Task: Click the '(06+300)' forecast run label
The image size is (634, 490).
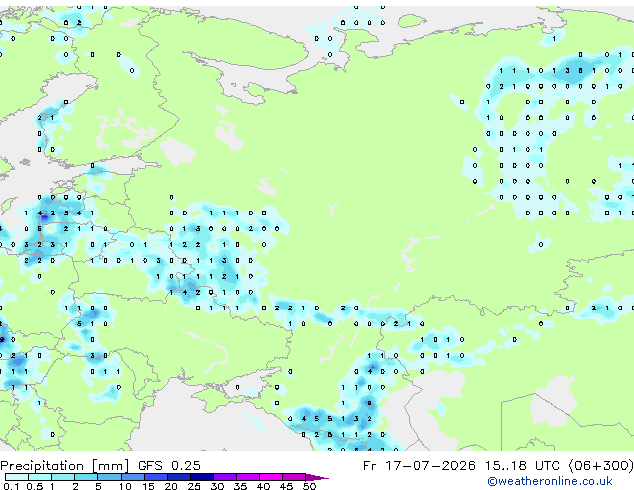Action: pyautogui.click(x=601, y=465)
